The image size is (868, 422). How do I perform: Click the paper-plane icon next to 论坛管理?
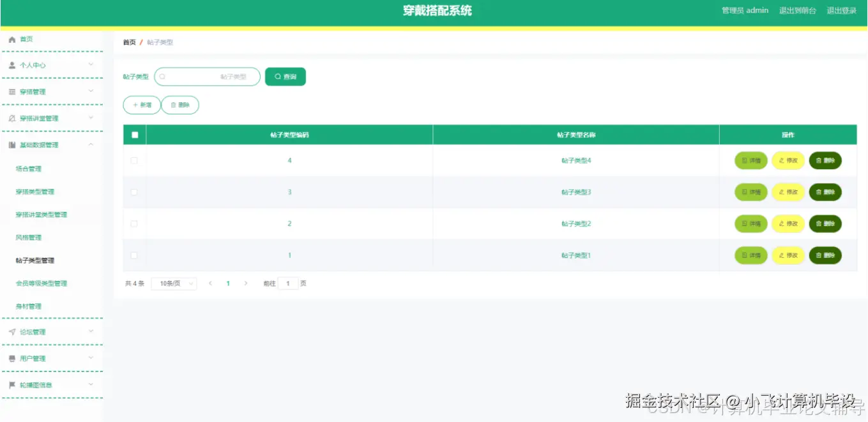(11, 331)
